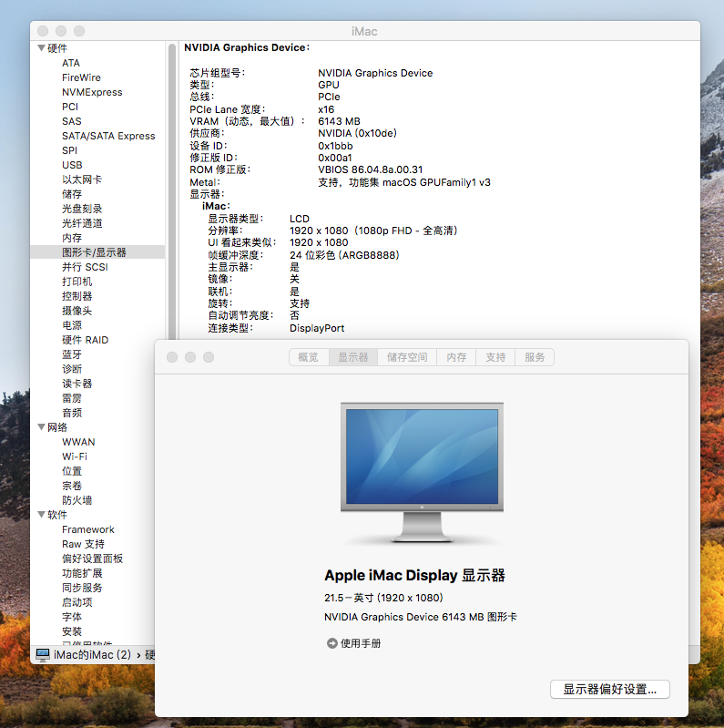724x728 pixels.
Task: Click iMac的iMac (2) in the path bar
Action: pyautogui.click(x=92, y=654)
